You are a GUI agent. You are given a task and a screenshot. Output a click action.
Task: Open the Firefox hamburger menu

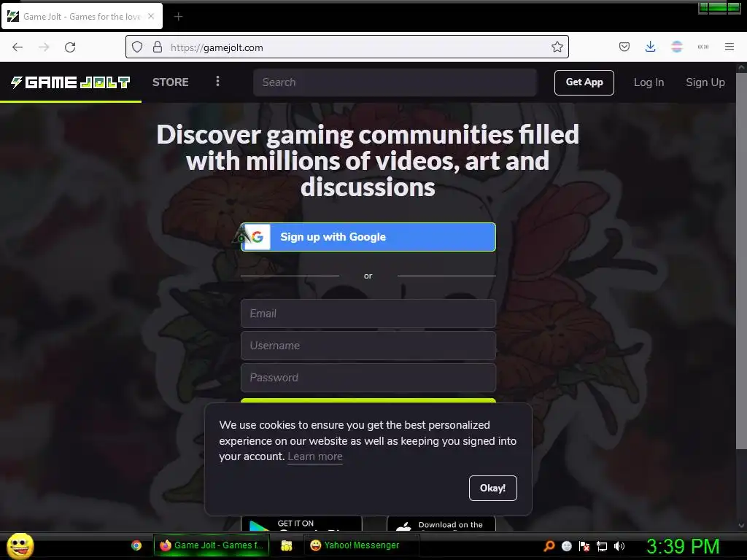tap(729, 47)
